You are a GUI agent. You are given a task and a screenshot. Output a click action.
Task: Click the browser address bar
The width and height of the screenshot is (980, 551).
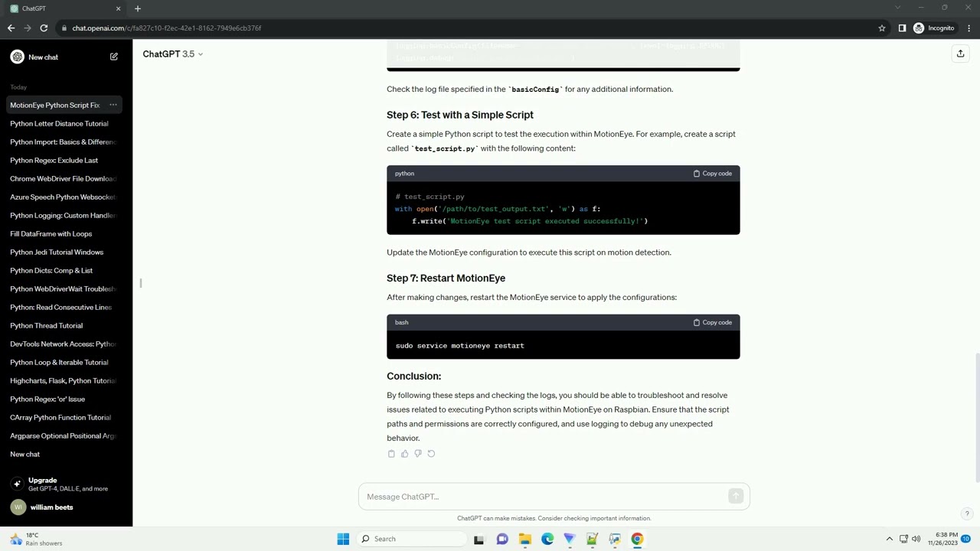467,28
